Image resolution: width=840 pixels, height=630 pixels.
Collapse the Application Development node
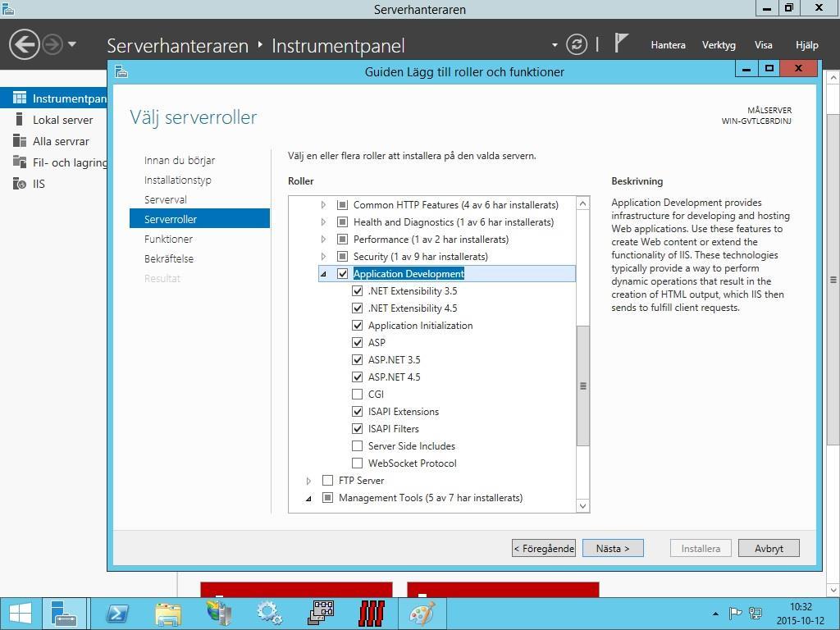point(323,274)
